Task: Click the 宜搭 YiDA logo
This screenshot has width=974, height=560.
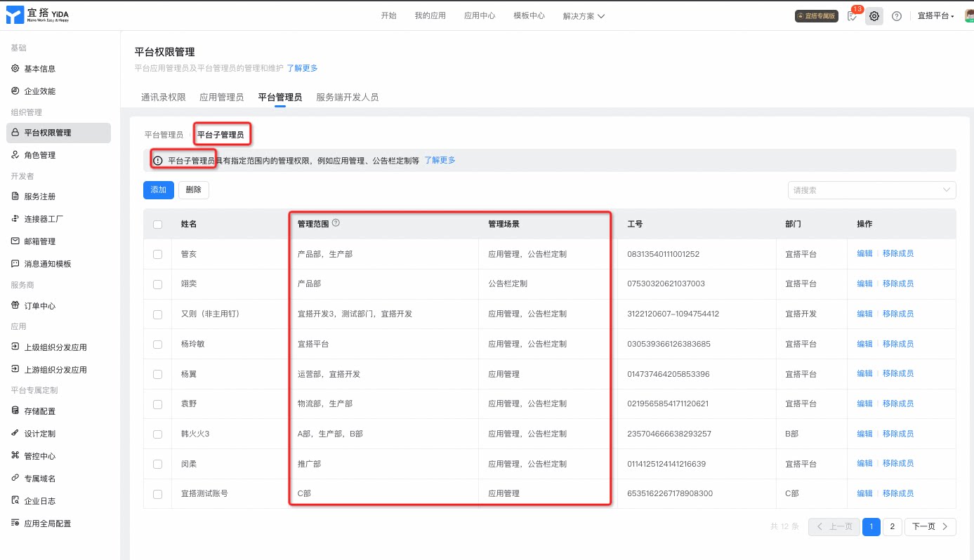Action: 39,16
